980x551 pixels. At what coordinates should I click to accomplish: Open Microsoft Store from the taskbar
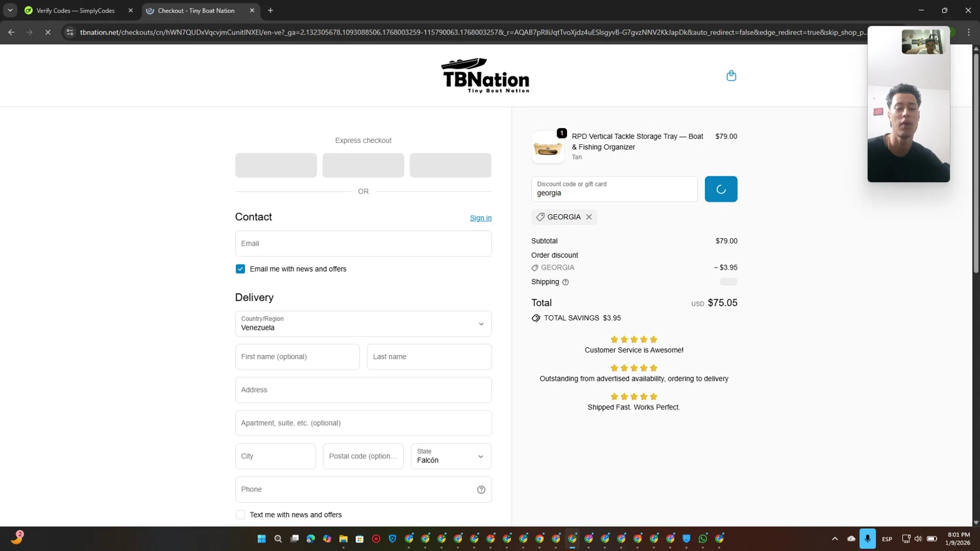(x=359, y=539)
